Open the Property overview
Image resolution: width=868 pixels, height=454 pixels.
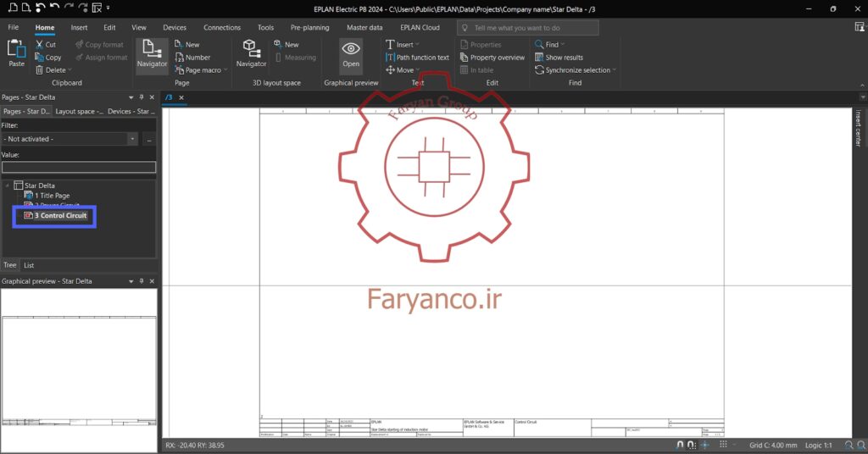coord(492,57)
